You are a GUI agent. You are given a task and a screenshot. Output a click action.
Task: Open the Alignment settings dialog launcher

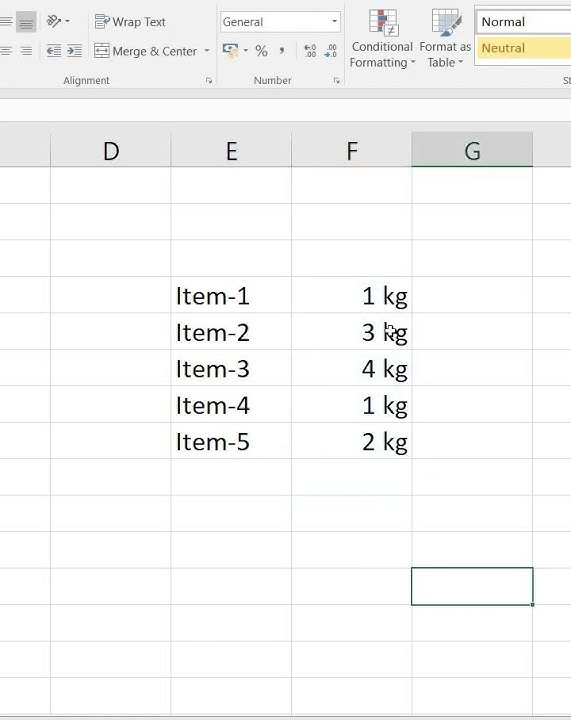pos(209,81)
